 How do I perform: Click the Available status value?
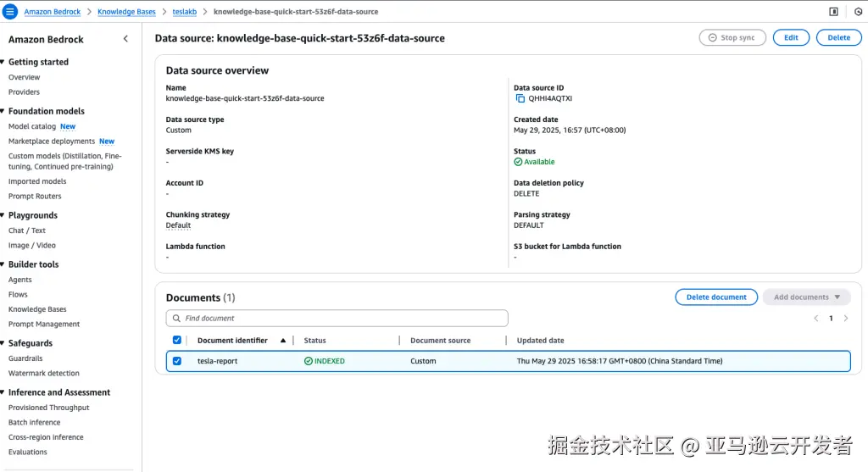tap(534, 162)
